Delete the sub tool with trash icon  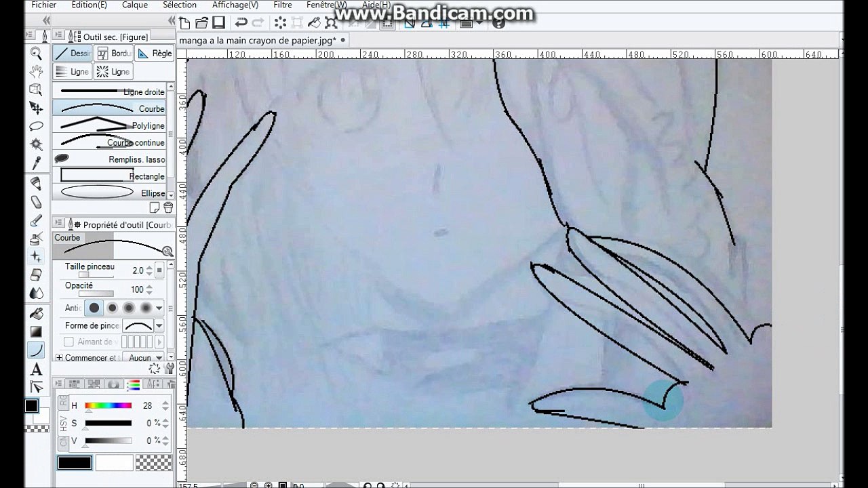tap(168, 207)
